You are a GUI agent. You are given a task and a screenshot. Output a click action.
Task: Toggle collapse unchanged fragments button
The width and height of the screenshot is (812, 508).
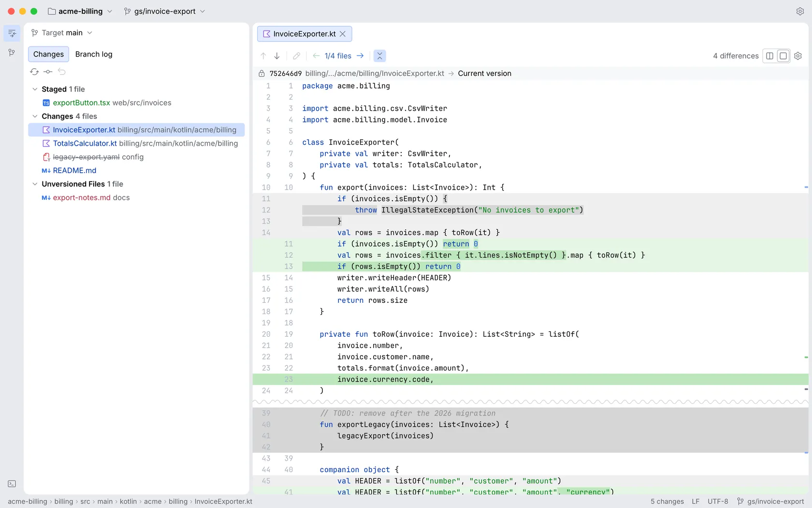pos(380,56)
